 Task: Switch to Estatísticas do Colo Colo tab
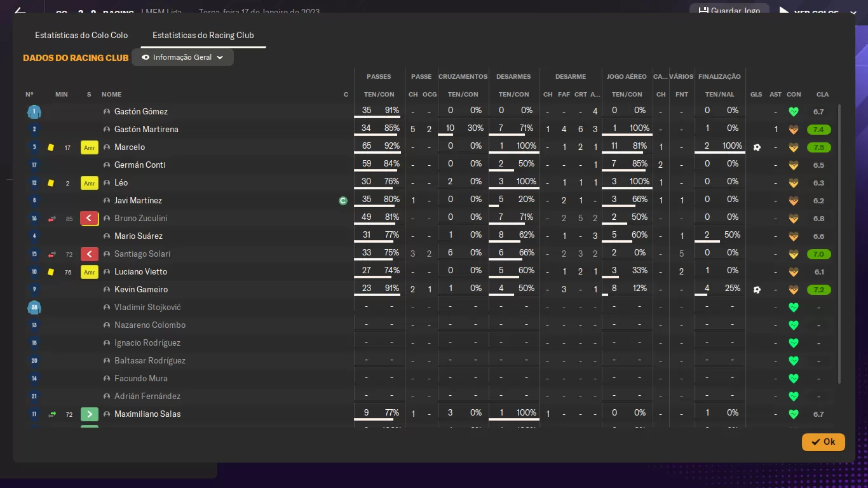click(81, 36)
